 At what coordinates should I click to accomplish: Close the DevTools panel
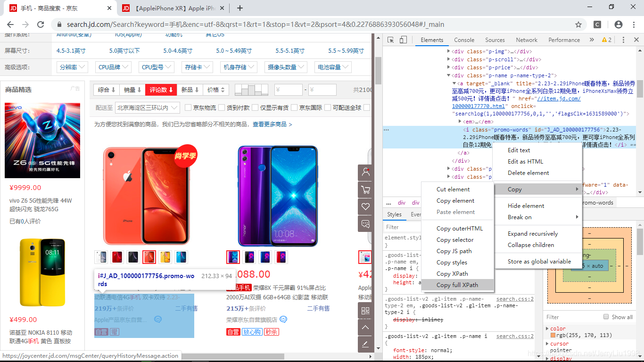click(636, 40)
